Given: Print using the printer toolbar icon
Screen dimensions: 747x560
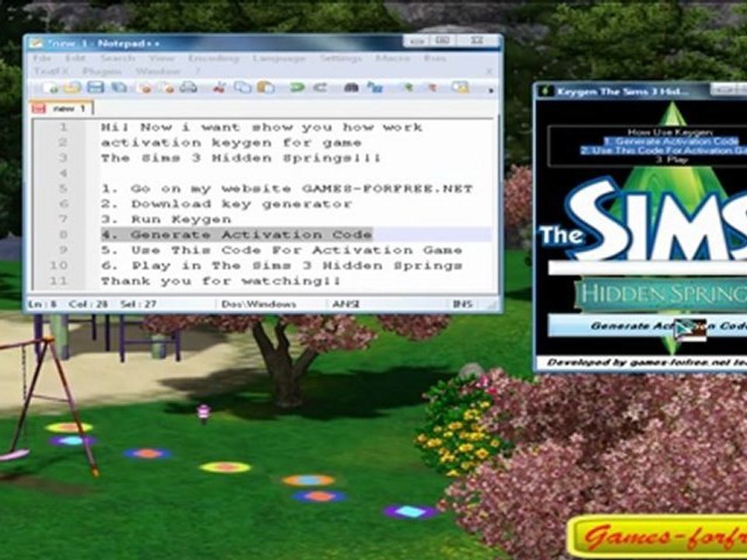Looking at the screenshot, I should pos(188,88).
